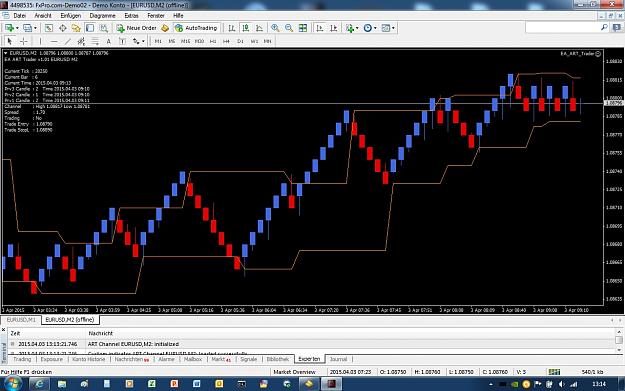This screenshot has height=391, width=625.
Task: Expand the Profiles dropdown arrow
Action: click(x=35, y=28)
